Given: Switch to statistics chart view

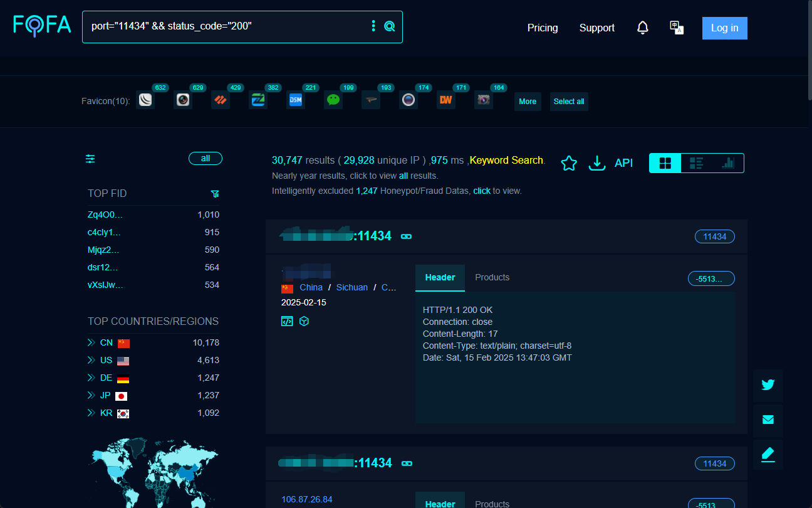Looking at the screenshot, I should (x=728, y=162).
